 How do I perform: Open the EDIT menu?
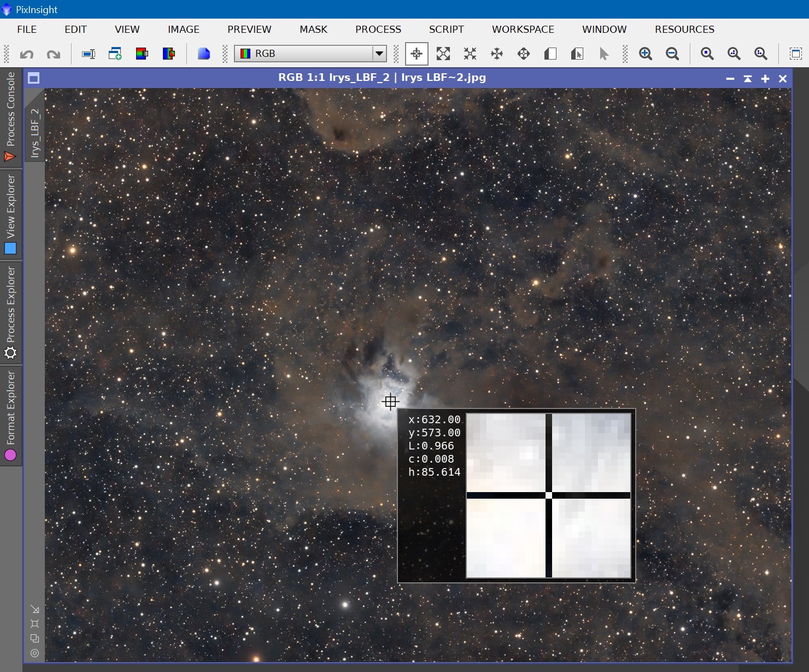point(75,30)
